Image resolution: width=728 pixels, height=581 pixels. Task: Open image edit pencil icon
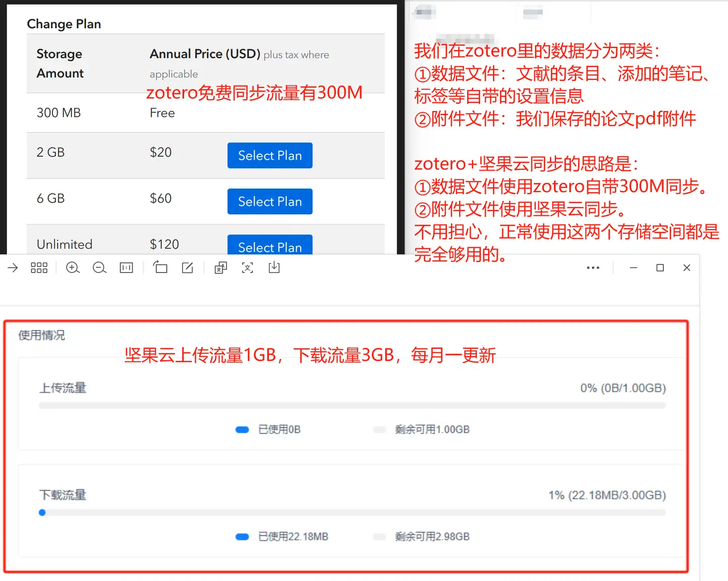click(x=187, y=267)
